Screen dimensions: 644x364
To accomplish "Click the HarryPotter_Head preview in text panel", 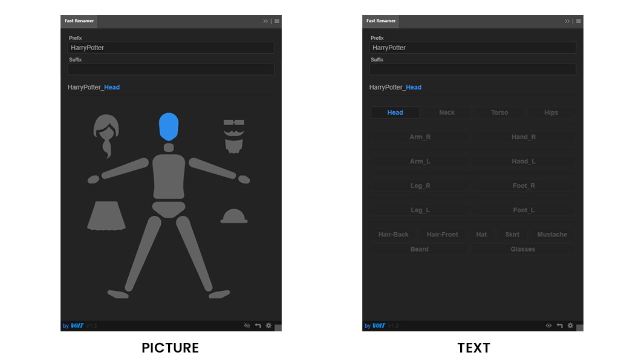I will [x=395, y=87].
